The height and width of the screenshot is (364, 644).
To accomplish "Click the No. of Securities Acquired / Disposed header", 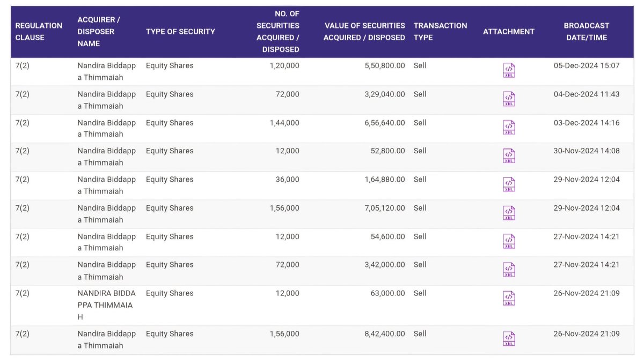I will (278, 32).
